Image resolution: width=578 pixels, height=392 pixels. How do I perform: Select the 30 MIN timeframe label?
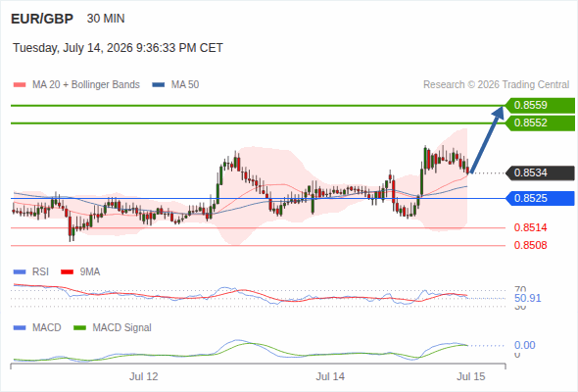pos(106,19)
